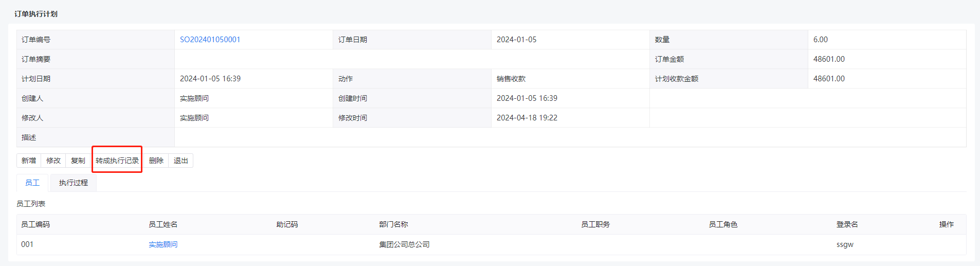Switch to the 员工 tab
Viewport: 980px width, 266px height.
(x=32, y=183)
